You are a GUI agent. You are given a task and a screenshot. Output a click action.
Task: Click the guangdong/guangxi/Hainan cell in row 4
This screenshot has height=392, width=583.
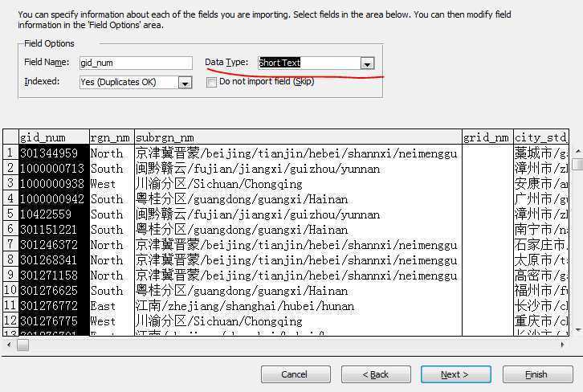[298, 198]
